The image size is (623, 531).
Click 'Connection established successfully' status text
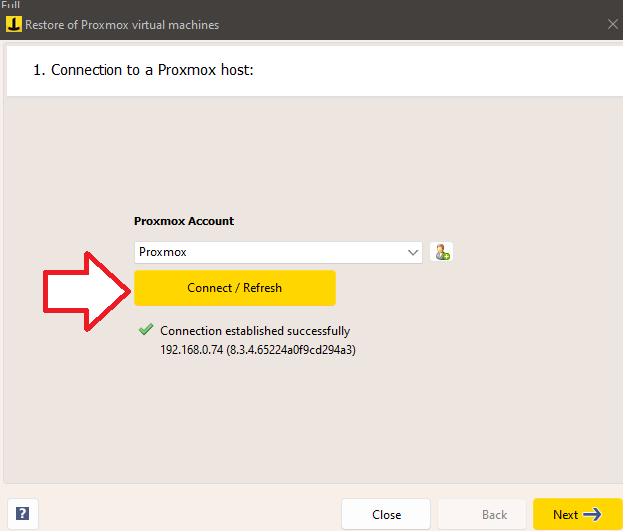[255, 331]
